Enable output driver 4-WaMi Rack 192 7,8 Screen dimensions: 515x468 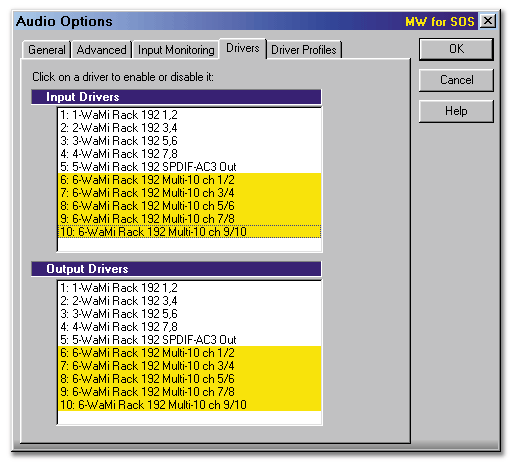(x=189, y=327)
